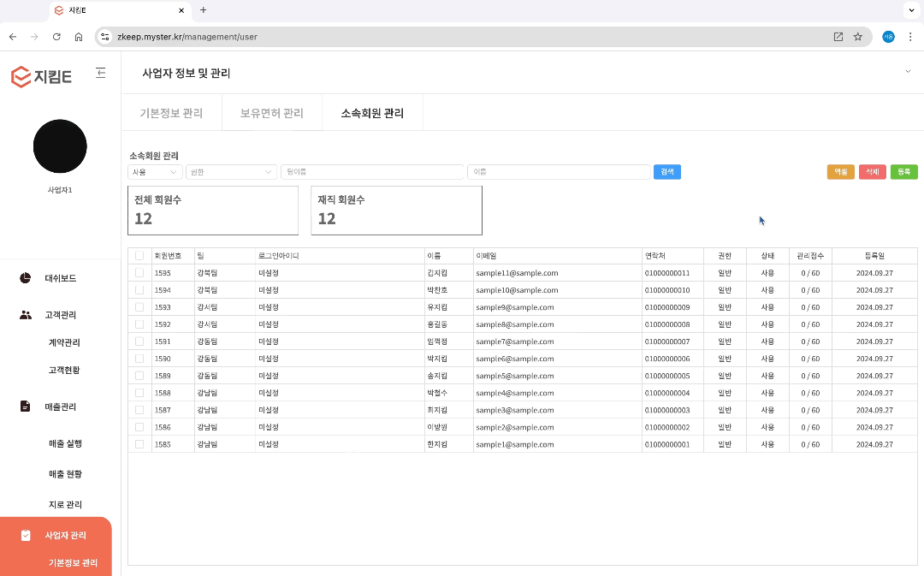Image resolution: width=924 pixels, height=576 pixels.
Task: Click the black profile avatar circle
Action: click(60, 146)
